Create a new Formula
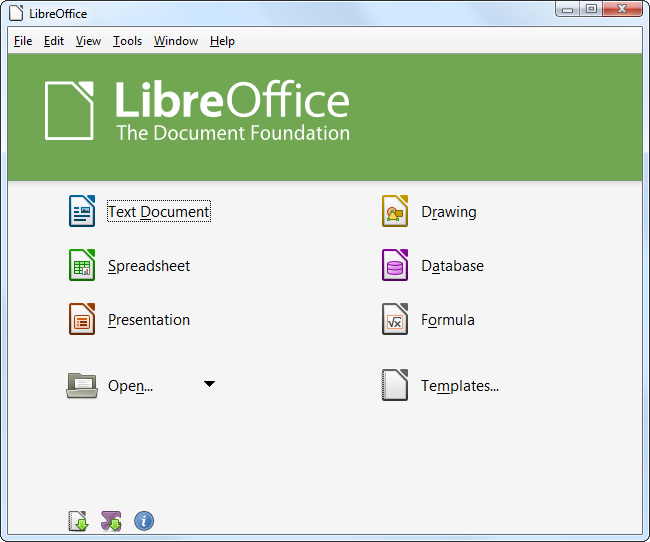650x542 pixels. click(448, 320)
